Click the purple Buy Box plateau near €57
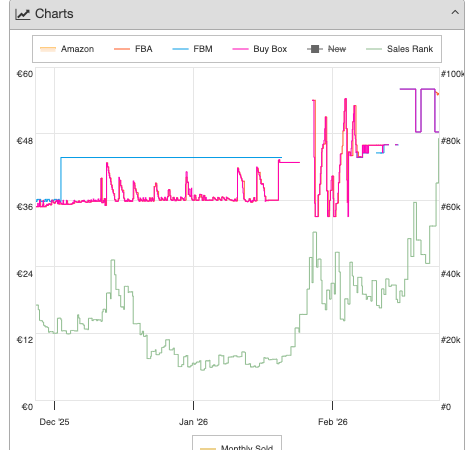The width and height of the screenshot is (474, 450). [408, 89]
